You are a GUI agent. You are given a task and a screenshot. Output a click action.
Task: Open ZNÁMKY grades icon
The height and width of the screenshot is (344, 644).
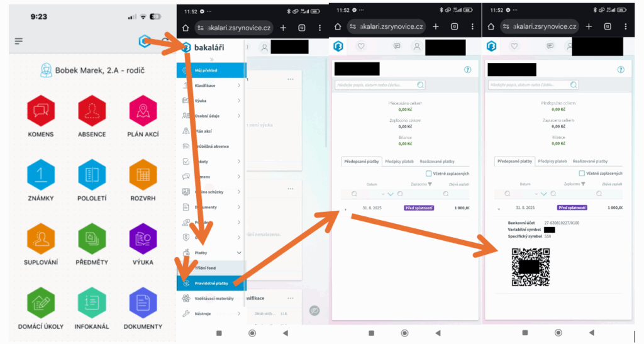click(40, 175)
